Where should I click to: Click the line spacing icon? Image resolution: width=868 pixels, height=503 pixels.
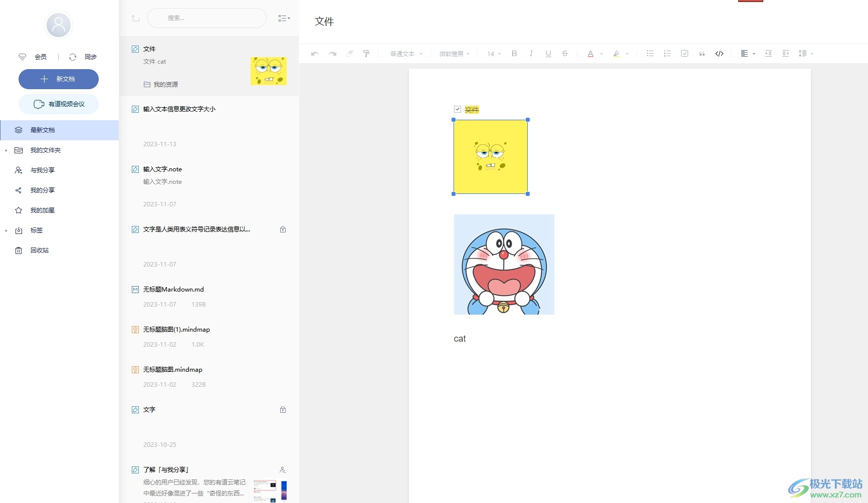click(x=802, y=54)
